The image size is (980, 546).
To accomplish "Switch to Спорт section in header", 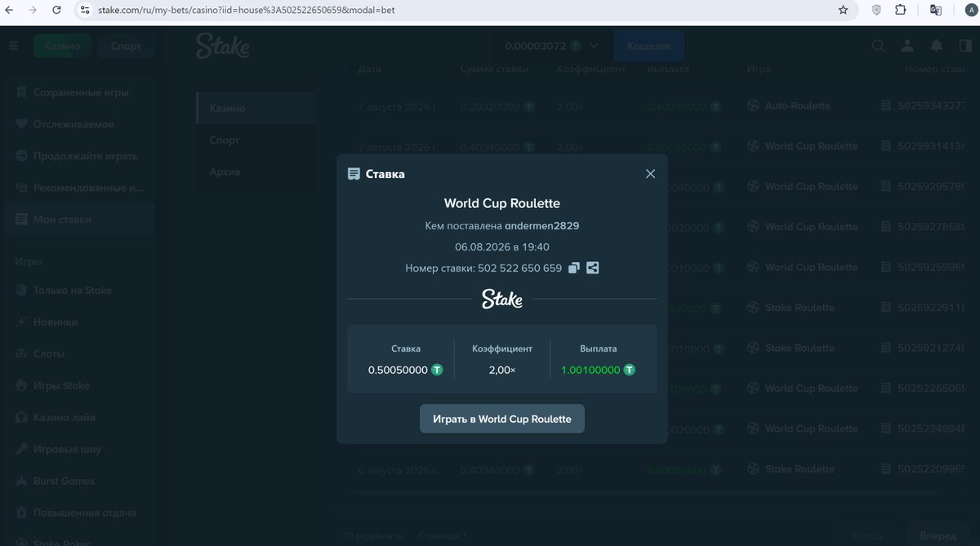I will 126,46.
